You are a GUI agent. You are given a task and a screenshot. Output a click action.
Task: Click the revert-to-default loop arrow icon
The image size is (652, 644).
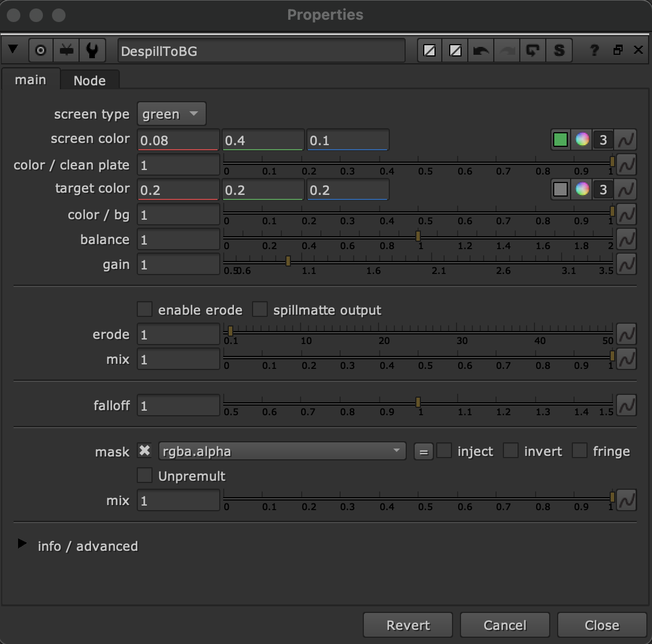(533, 51)
